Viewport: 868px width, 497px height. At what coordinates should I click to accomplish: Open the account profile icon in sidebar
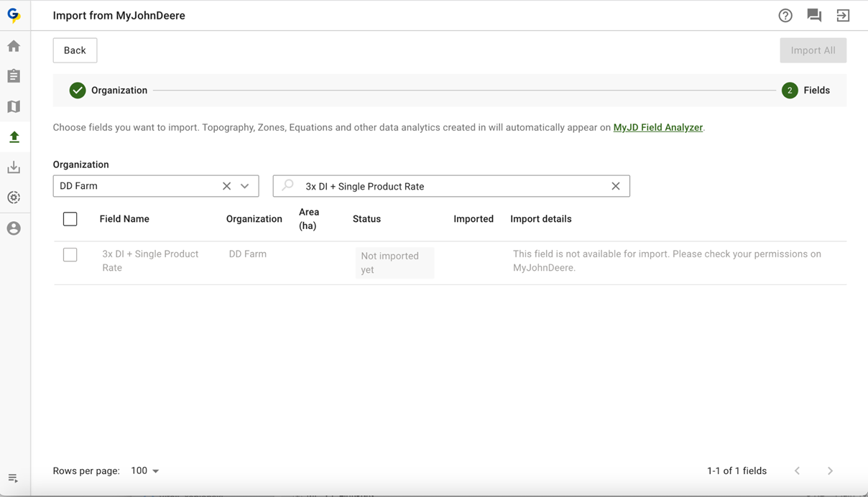coord(14,228)
